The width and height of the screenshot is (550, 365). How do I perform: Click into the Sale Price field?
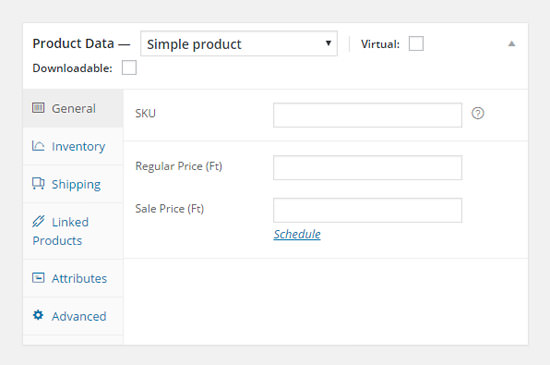[x=368, y=210]
